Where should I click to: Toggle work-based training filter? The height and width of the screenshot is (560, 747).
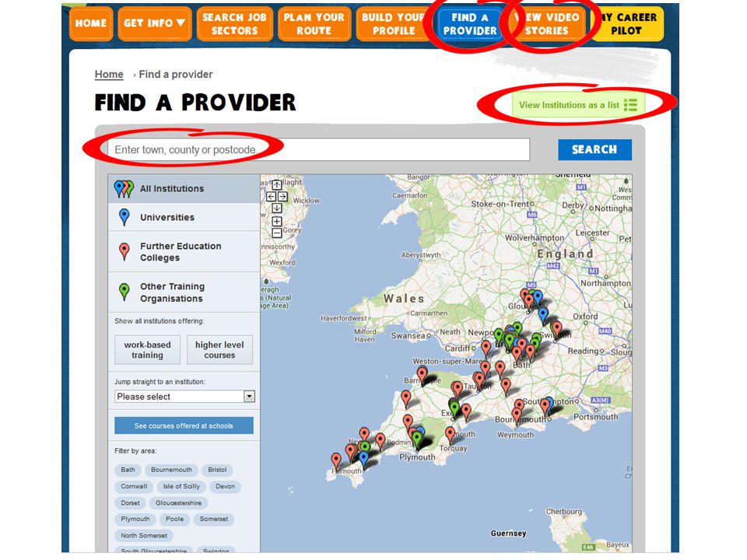(147, 350)
